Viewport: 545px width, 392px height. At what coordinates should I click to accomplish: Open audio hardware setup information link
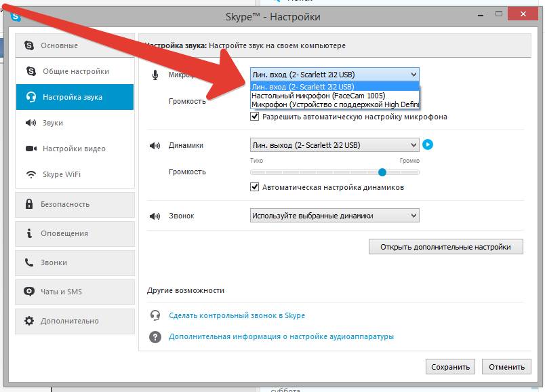click(281, 336)
